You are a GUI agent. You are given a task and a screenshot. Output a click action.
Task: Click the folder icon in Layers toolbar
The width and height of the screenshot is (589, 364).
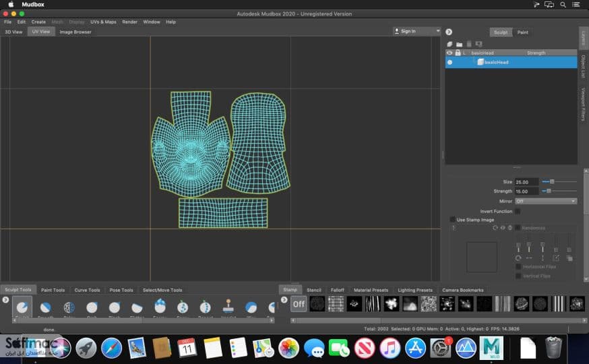click(x=459, y=44)
